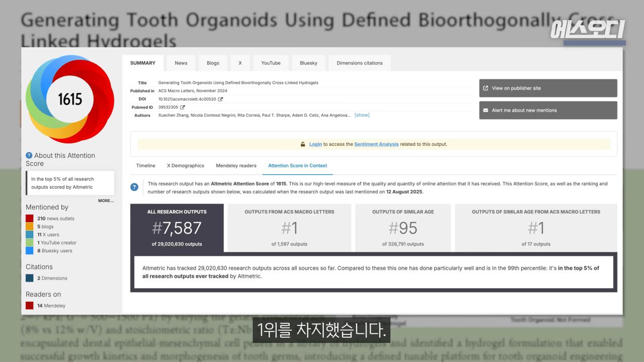Click the blue X users color square

pyautogui.click(x=30, y=235)
